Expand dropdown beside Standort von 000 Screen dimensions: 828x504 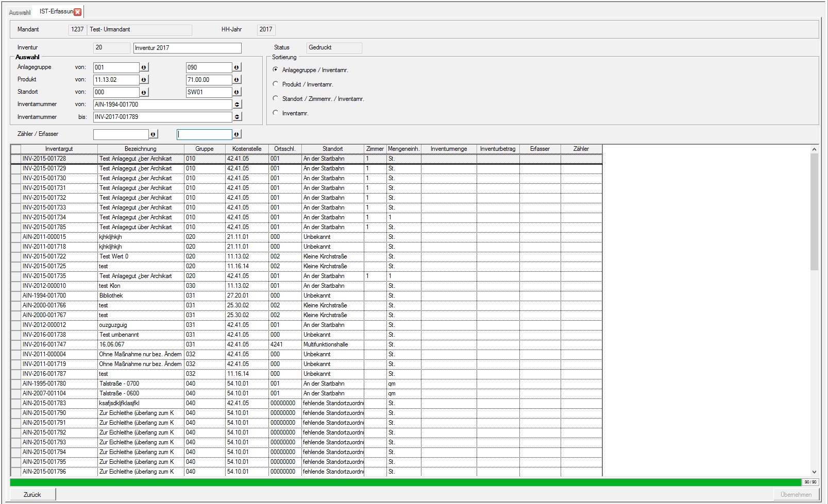[x=144, y=92]
